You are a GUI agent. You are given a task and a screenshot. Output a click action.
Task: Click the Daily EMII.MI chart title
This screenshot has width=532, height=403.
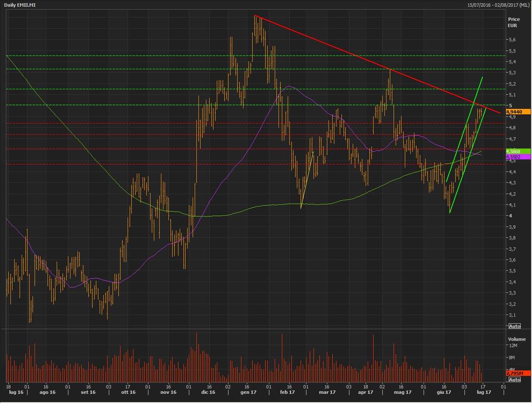click(20, 5)
